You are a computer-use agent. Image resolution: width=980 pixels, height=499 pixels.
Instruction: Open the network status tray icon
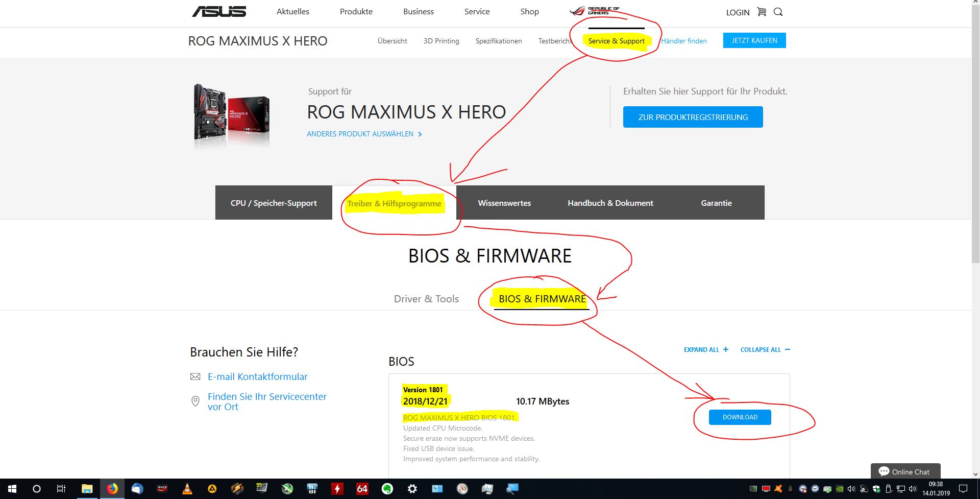900,489
